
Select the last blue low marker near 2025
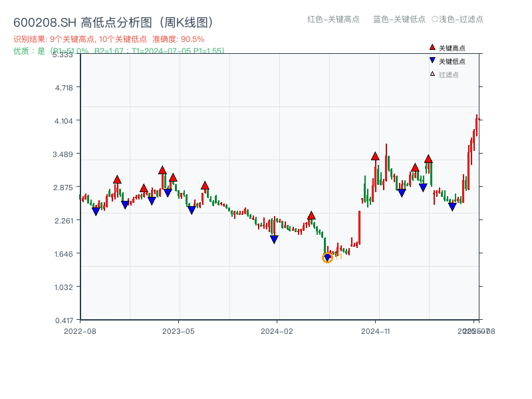tap(452, 207)
